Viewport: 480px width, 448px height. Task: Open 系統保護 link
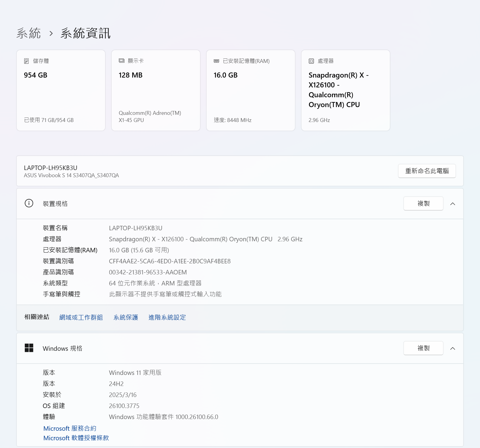pos(126,317)
